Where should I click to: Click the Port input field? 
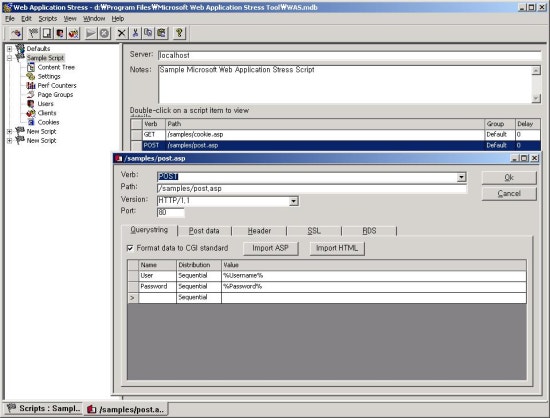pyautogui.click(x=170, y=212)
